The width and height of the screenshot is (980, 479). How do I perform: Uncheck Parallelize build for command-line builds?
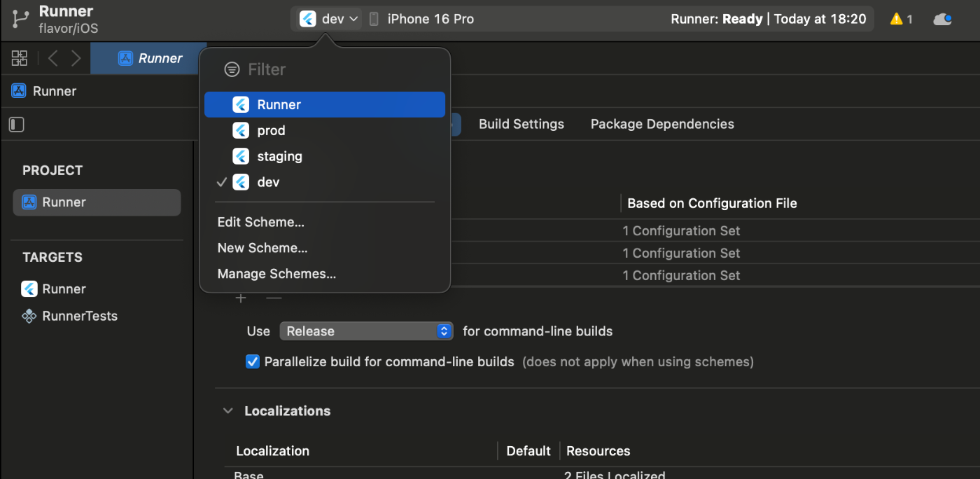point(253,362)
